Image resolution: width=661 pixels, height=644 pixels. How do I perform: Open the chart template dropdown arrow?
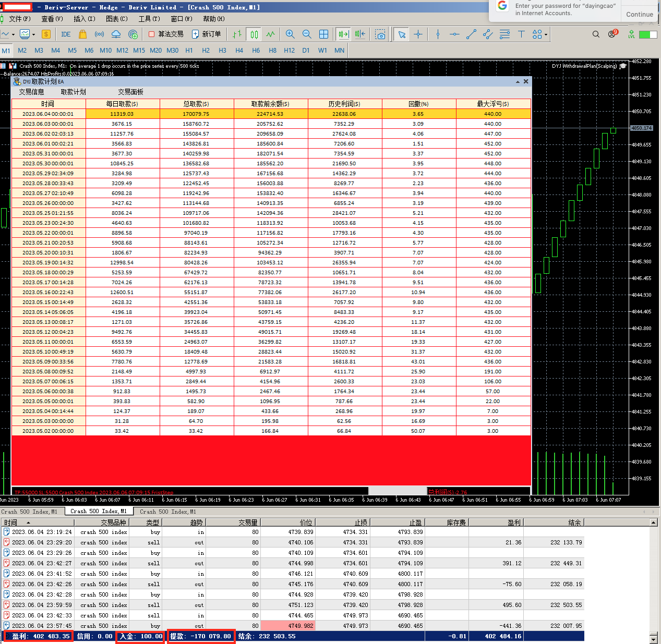click(34, 35)
